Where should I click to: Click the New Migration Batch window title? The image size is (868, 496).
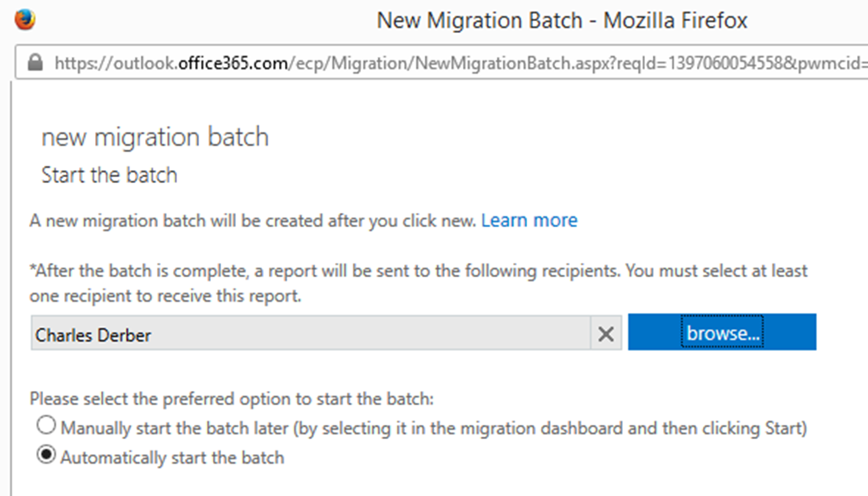pyautogui.click(x=562, y=20)
